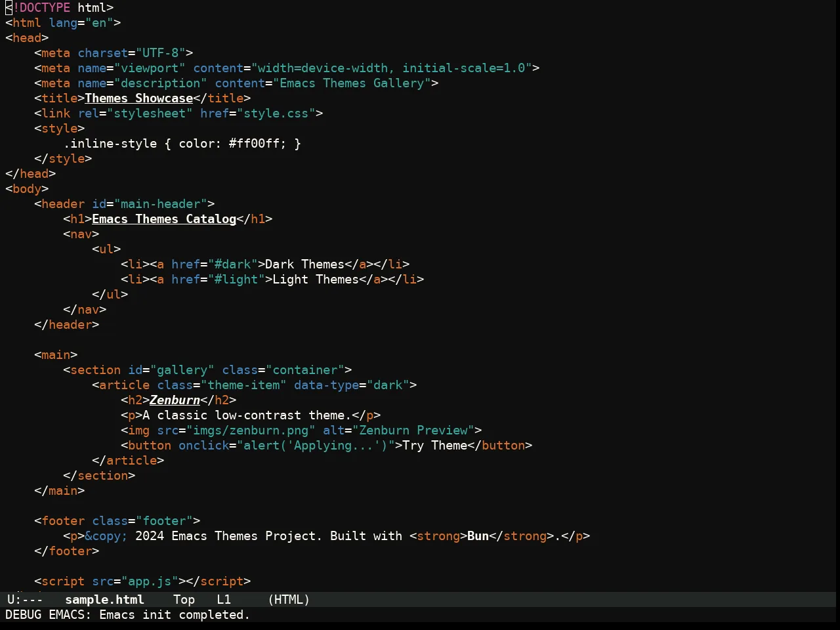Click the .inline-style selector text
The image size is (840, 630).
(x=110, y=143)
